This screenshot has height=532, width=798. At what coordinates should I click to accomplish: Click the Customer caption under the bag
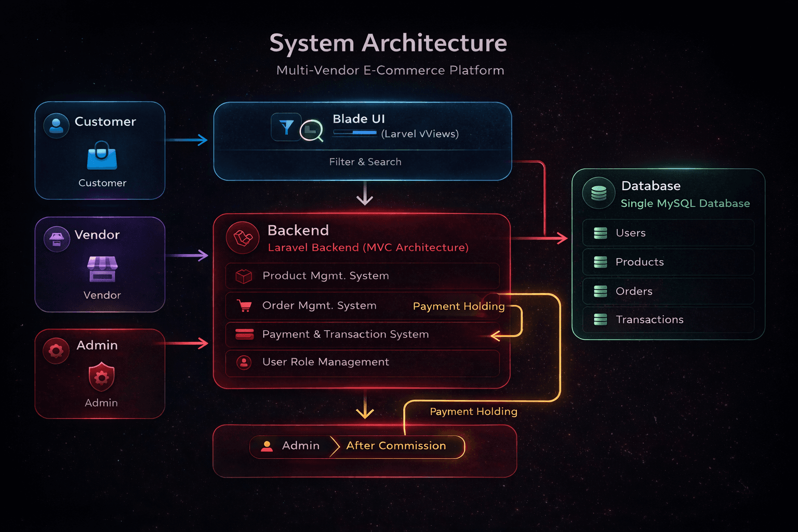click(x=102, y=183)
